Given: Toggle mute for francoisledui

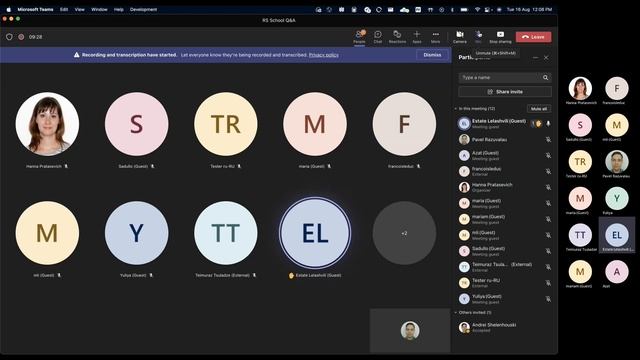Looking at the screenshot, I should tap(548, 171).
